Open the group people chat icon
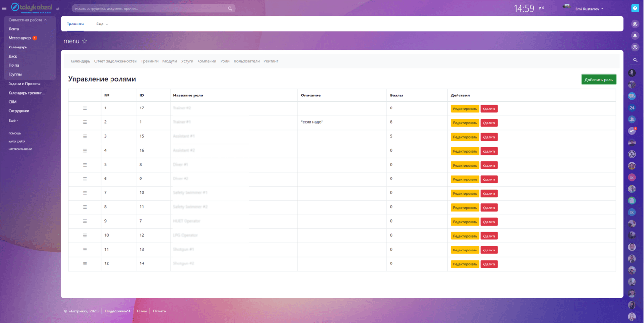Viewport: 644px width, 323px height. [632, 120]
